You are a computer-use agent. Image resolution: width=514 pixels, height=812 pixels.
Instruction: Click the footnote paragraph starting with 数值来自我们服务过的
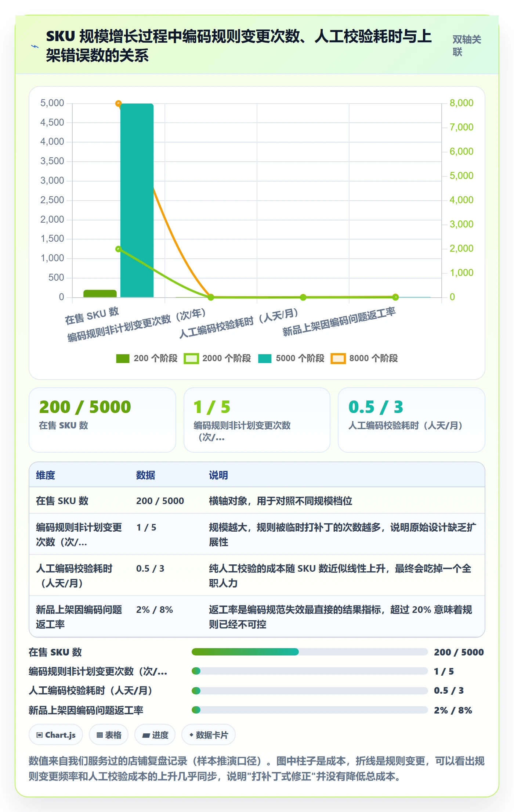click(257, 768)
